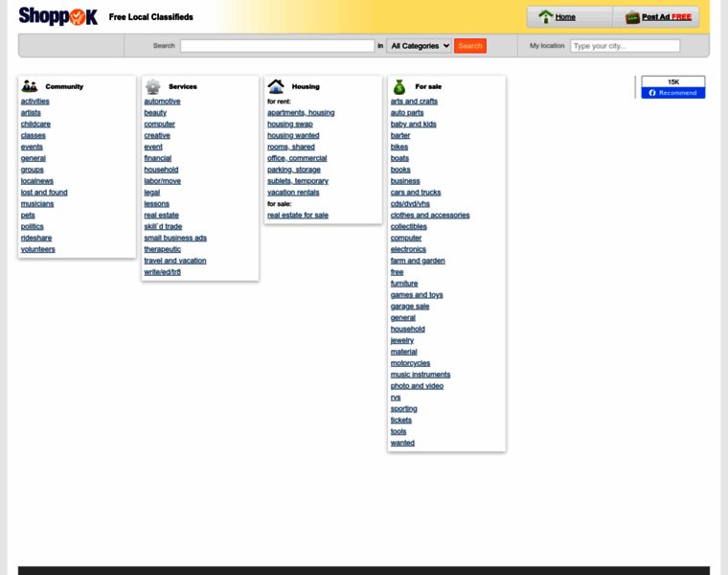Viewport: 728px width, 575px height.
Task: Open auto parts for sale
Action: (x=407, y=112)
